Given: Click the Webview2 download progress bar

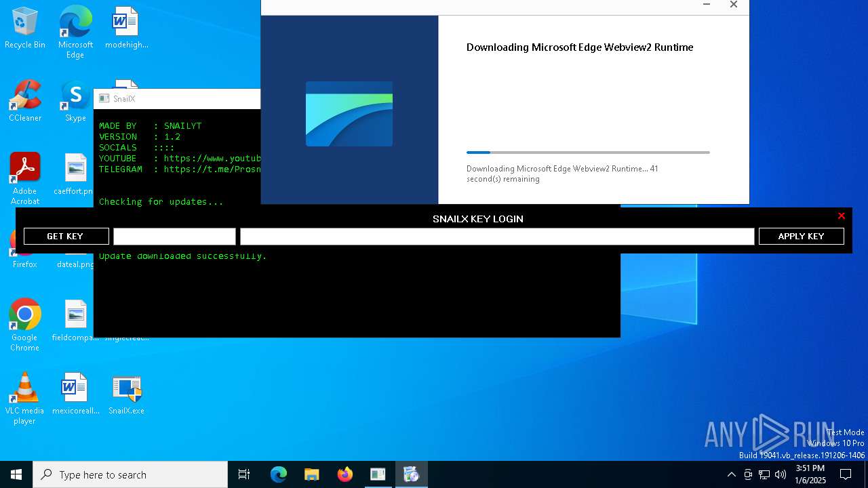Looking at the screenshot, I should [x=588, y=152].
